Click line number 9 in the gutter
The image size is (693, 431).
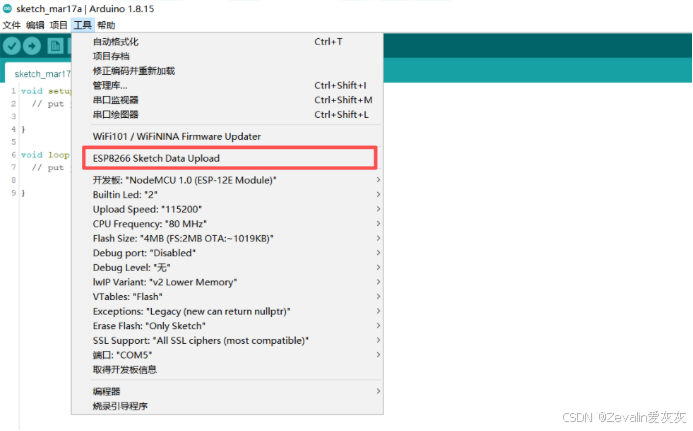[x=13, y=193]
